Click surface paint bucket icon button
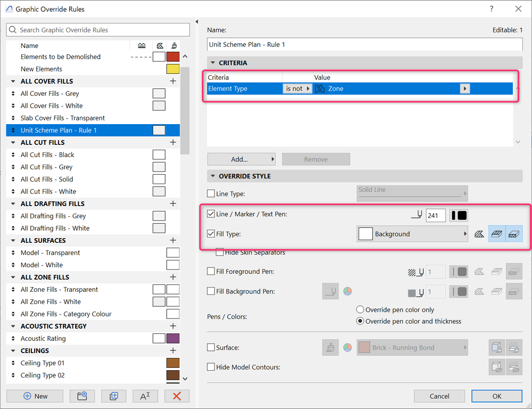Viewport: 532px width, 409px height. pyautogui.click(x=331, y=348)
